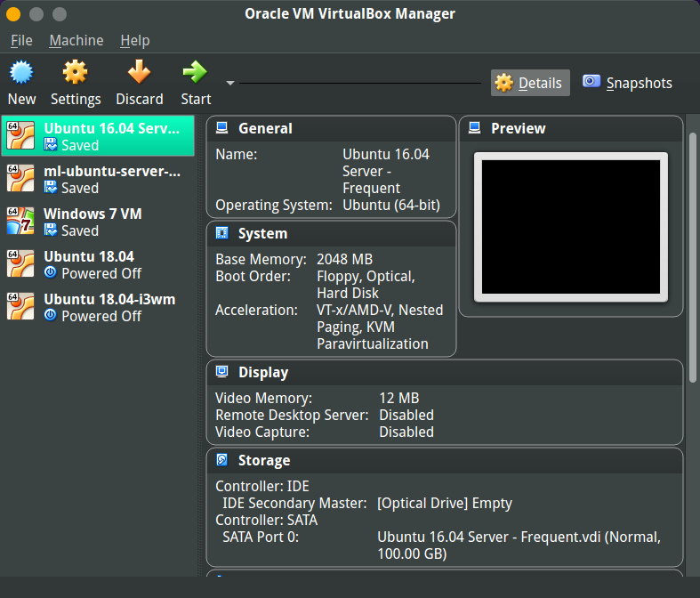The image size is (700, 598).
Task: Select the Windows 7 VM entry
Action: coord(98,222)
